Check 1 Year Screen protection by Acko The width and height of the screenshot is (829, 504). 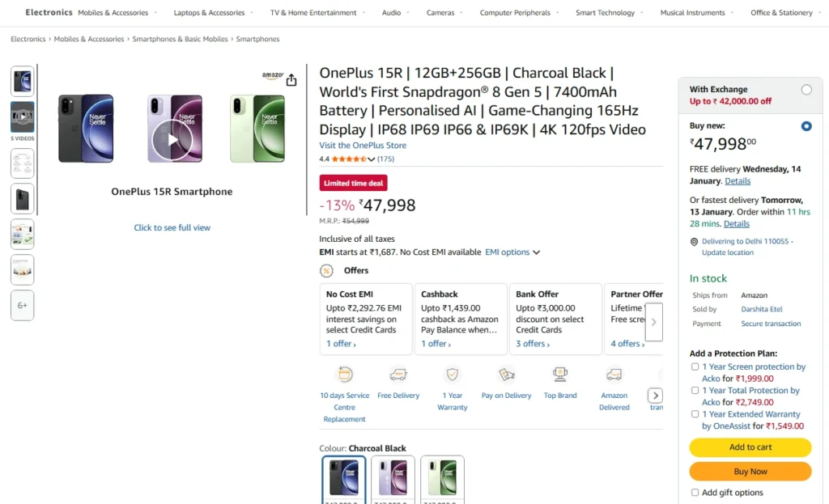click(x=695, y=367)
